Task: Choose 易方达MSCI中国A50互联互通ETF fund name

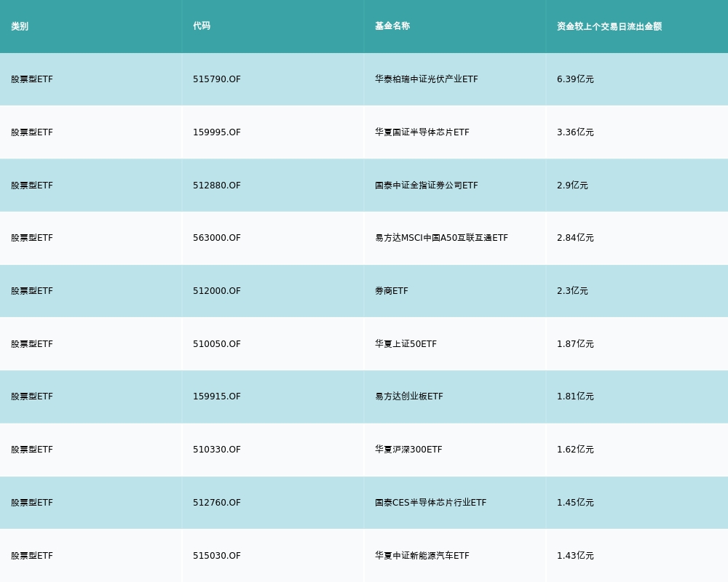Action: tap(441, 238)
